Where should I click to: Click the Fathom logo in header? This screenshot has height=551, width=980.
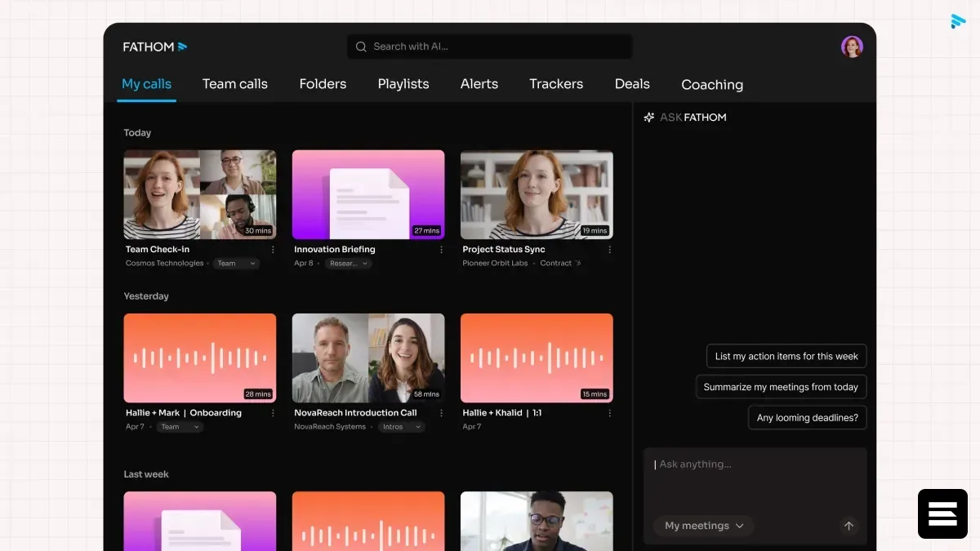tap(155, 47)
